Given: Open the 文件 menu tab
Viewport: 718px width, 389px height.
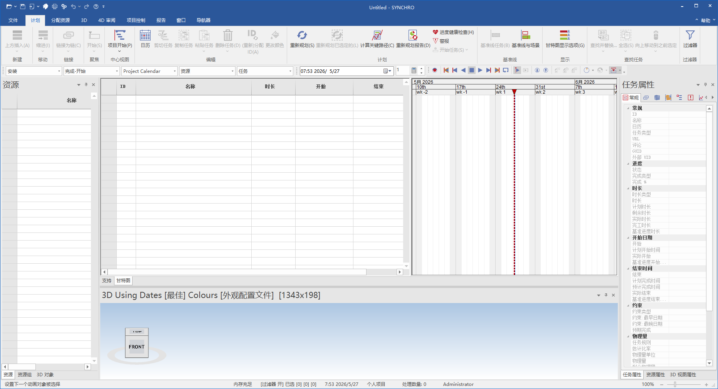Looking at the screenshot, I should point(13,20).
